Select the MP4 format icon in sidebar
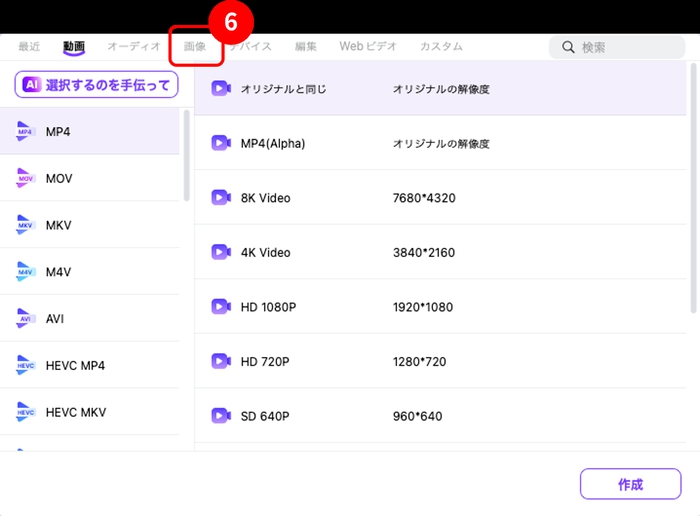 pos(26,132)
